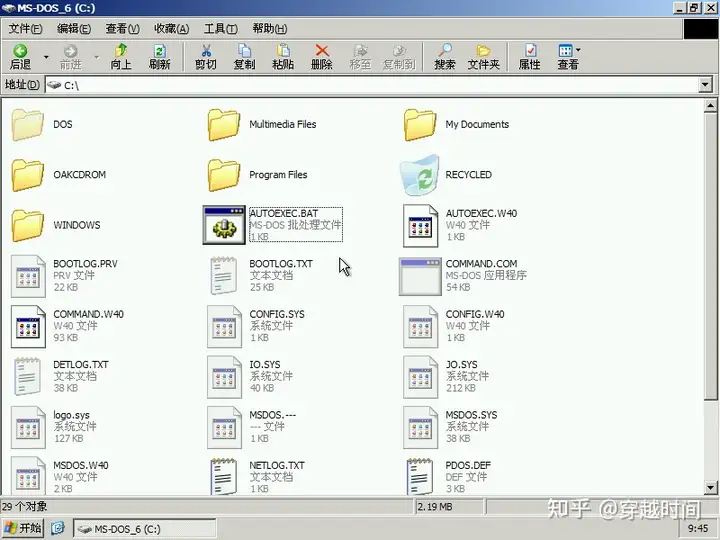Cut selection using 剪切 scissors icon
The width and height of the screenshot is (720, 540).
pos(206,57)
